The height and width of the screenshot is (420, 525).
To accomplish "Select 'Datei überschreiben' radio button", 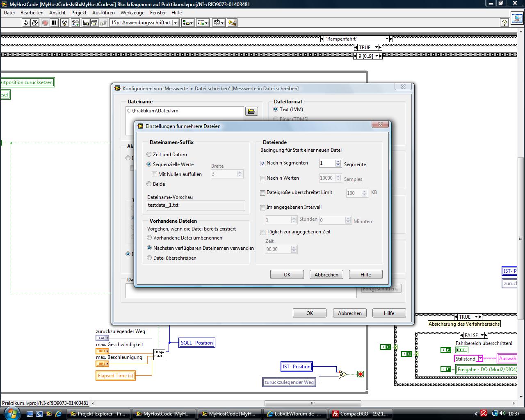I will click(x=149, y=258).
